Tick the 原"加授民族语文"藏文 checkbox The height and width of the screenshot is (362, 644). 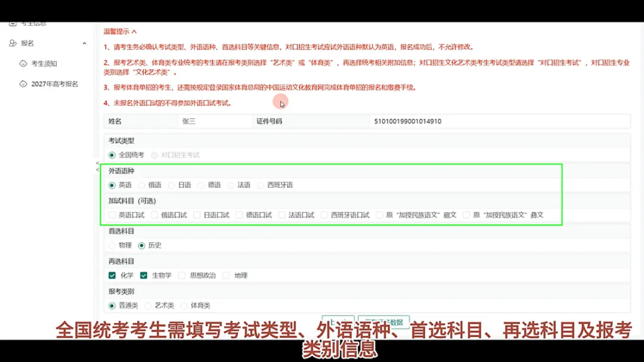[x=379, y=215]
